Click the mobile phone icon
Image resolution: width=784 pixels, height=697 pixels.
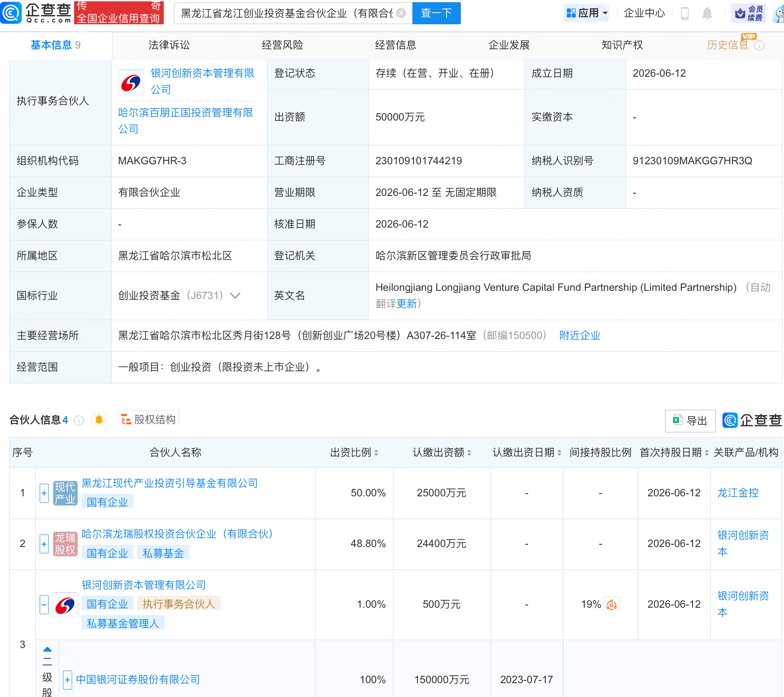click(x=685, y=13)
